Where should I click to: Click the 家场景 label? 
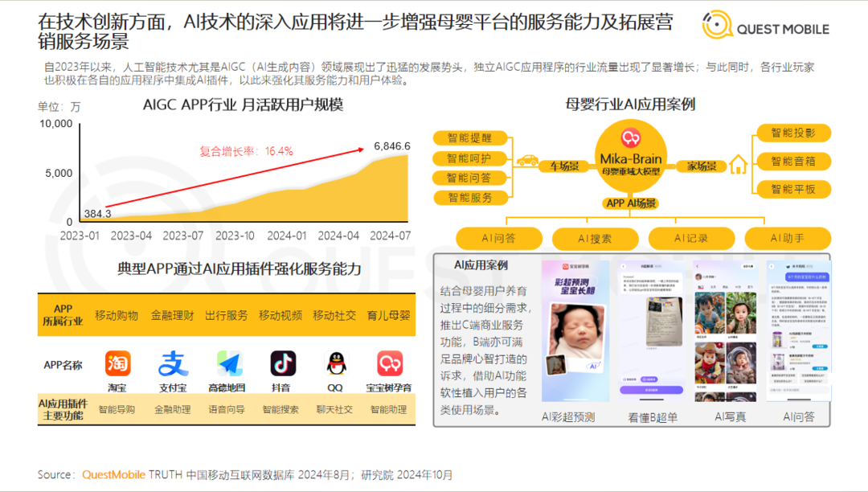701,166
